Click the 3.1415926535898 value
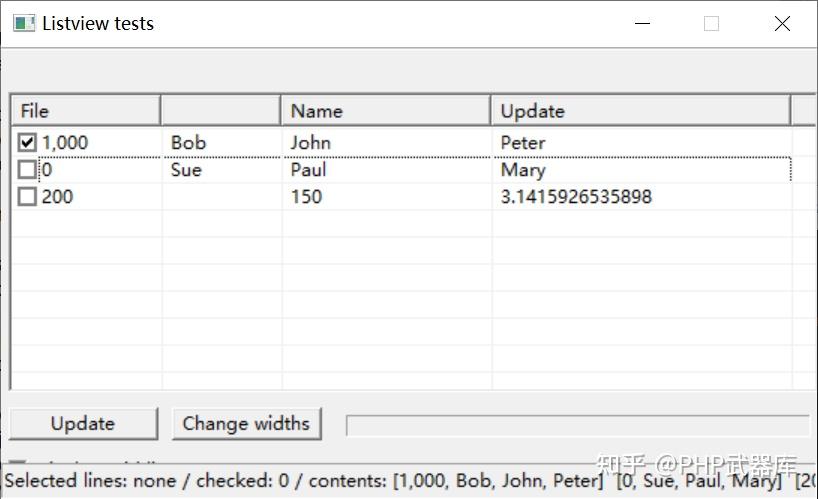 point(576,197)
